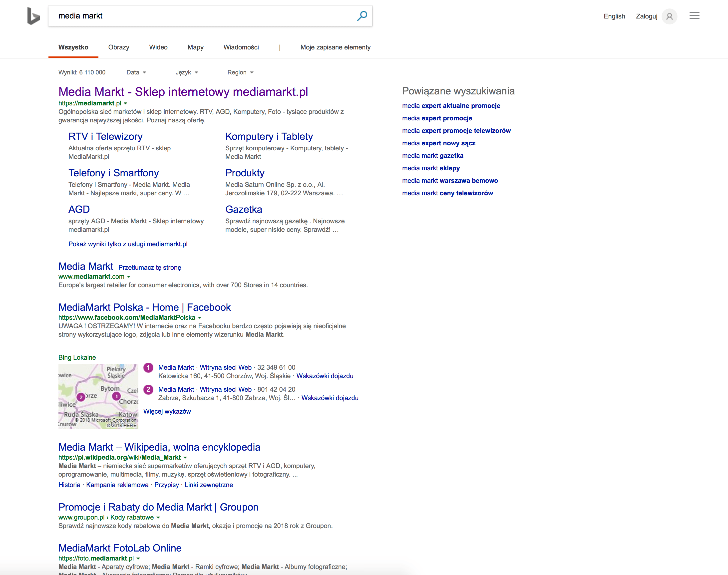This screenshot has width=728, height=575.
Task: Switch to the Wiadomości tab
Action: (241, 47)
